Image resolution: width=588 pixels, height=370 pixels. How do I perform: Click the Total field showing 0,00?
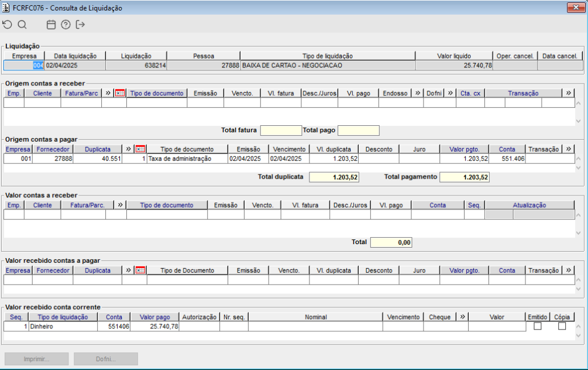(x=391, y=242)
